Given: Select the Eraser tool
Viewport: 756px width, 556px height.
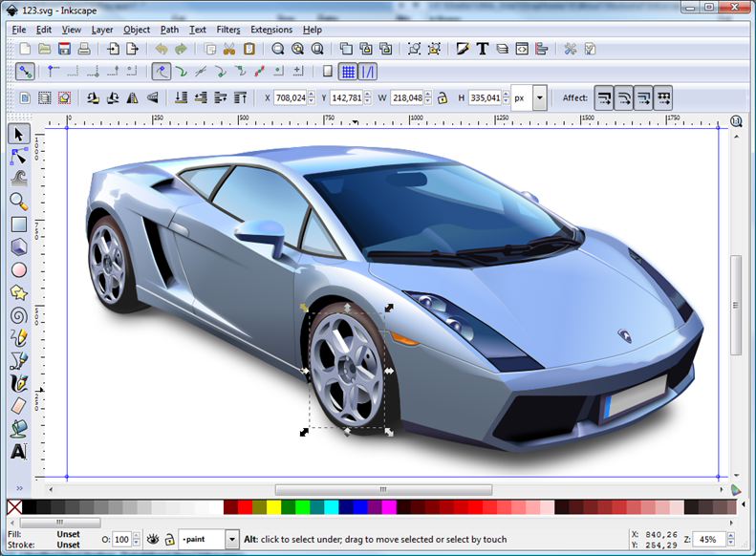Looking at the screenshot, I should pos(19,406).
